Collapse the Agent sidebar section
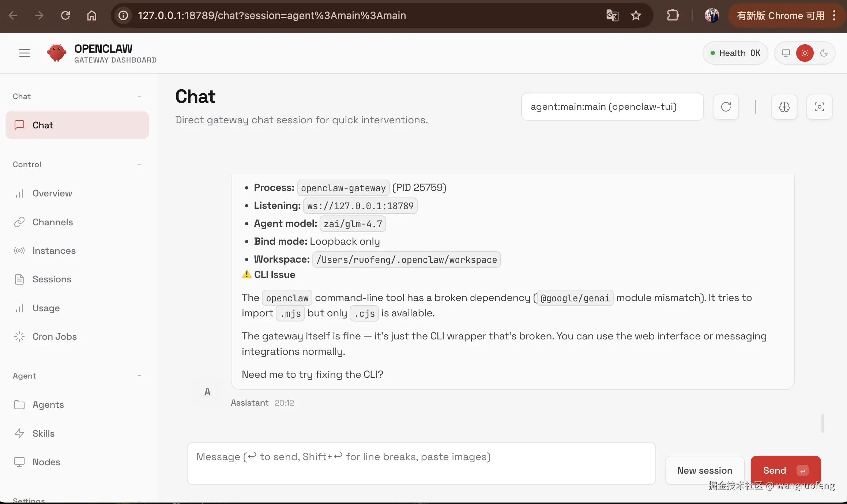 pyautogui.click(x=139, y=376)
